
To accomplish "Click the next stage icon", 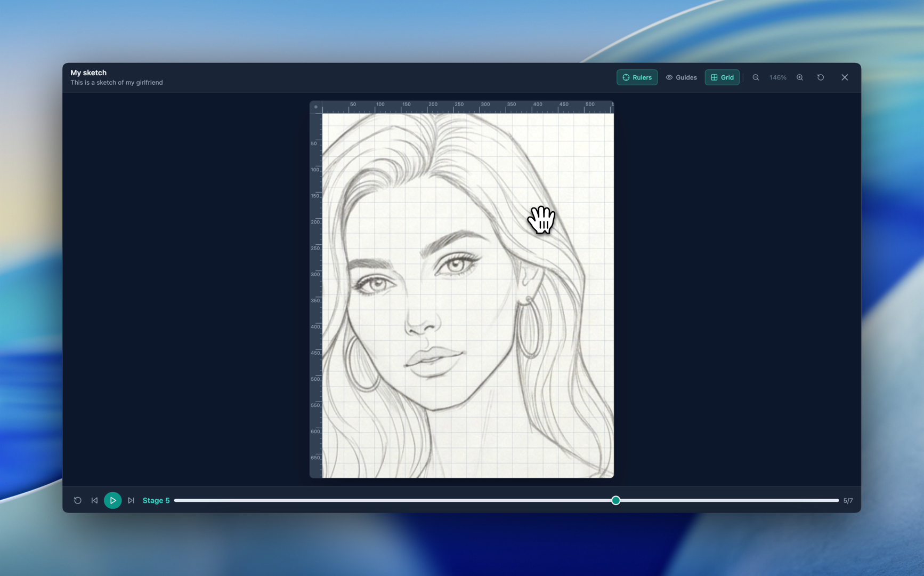I will point(132,500).
